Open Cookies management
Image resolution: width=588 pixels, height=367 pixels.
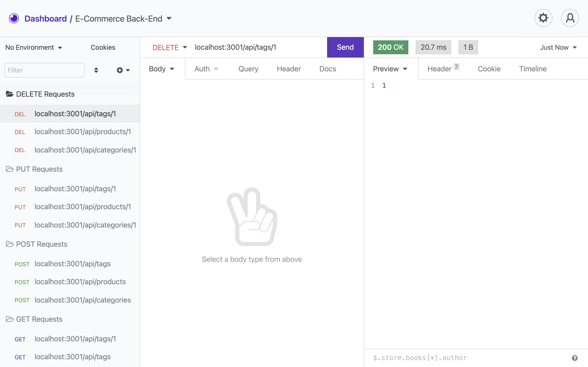pos(103,47)
